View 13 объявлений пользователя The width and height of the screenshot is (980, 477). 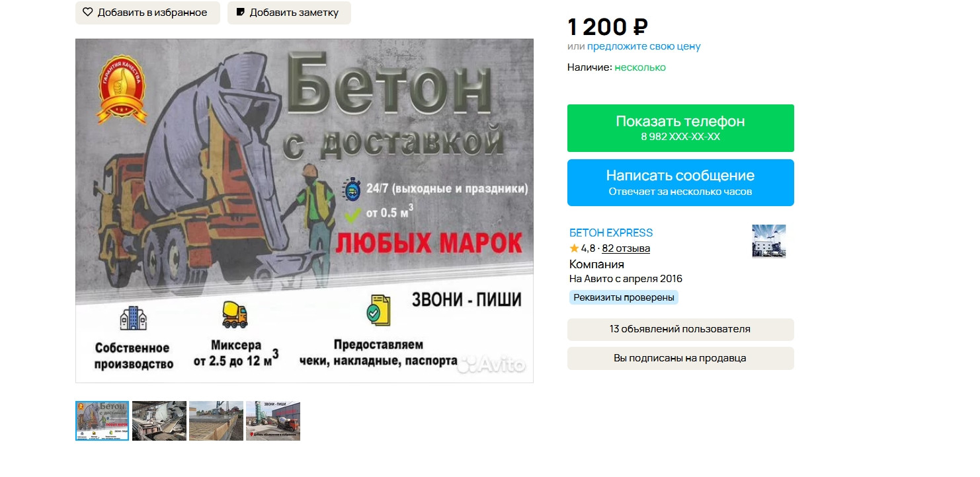point(680,329)
